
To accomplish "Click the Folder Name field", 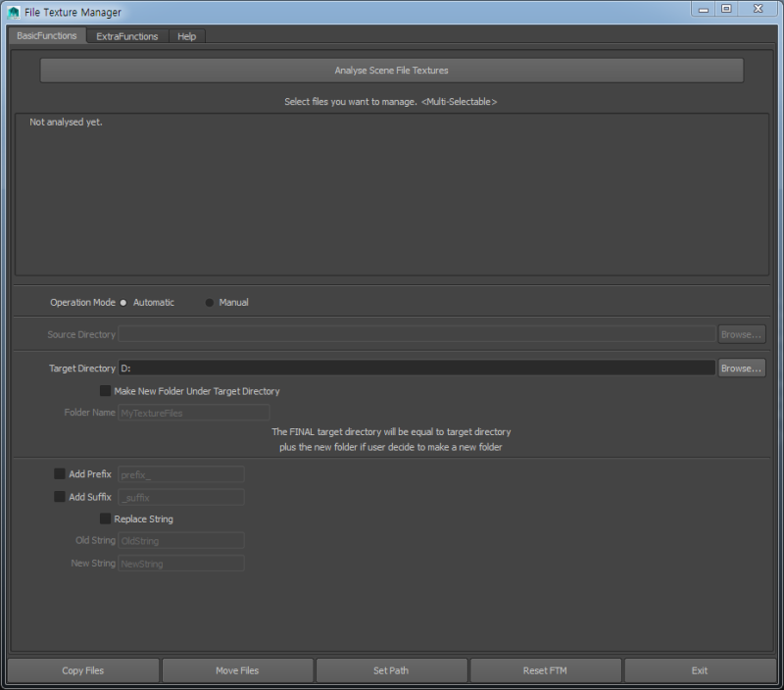I will pos(194,413).
